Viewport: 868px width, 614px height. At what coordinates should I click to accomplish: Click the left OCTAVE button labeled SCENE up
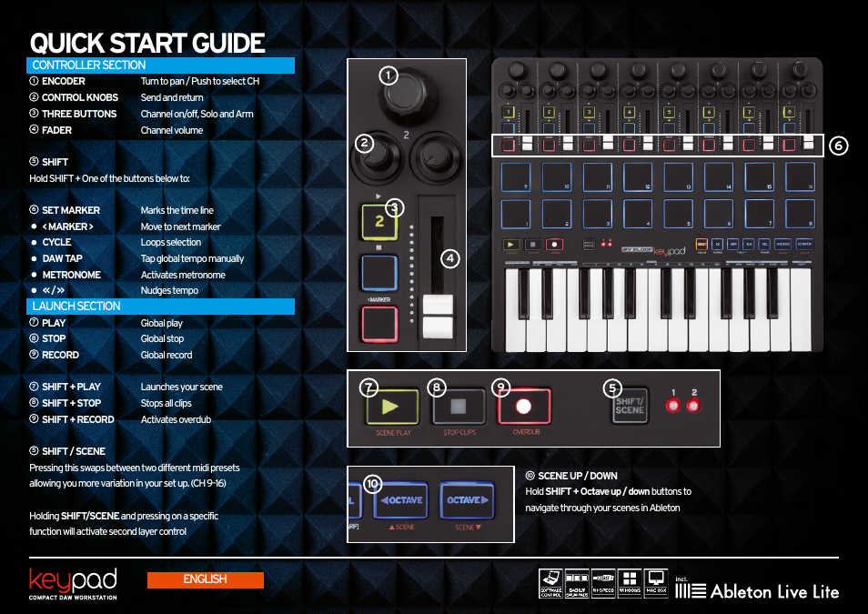pyautogui.click(x=401, y=500)
